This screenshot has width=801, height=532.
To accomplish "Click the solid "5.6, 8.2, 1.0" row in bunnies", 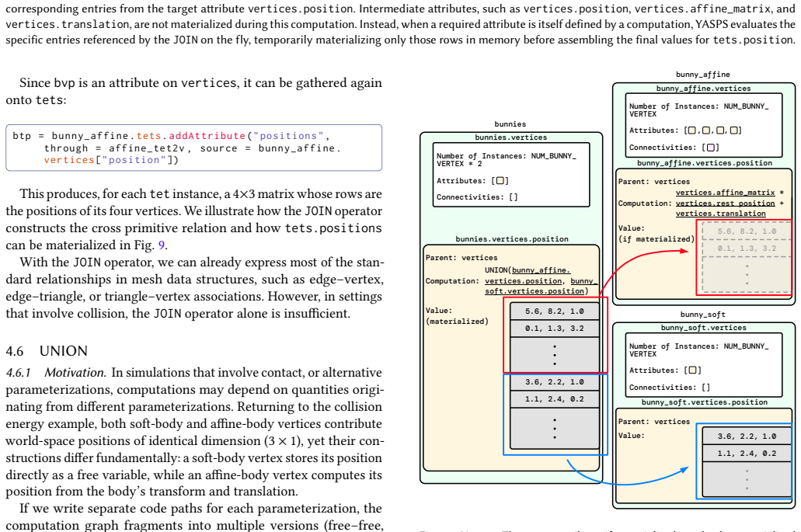I will (x=554, y=311).
